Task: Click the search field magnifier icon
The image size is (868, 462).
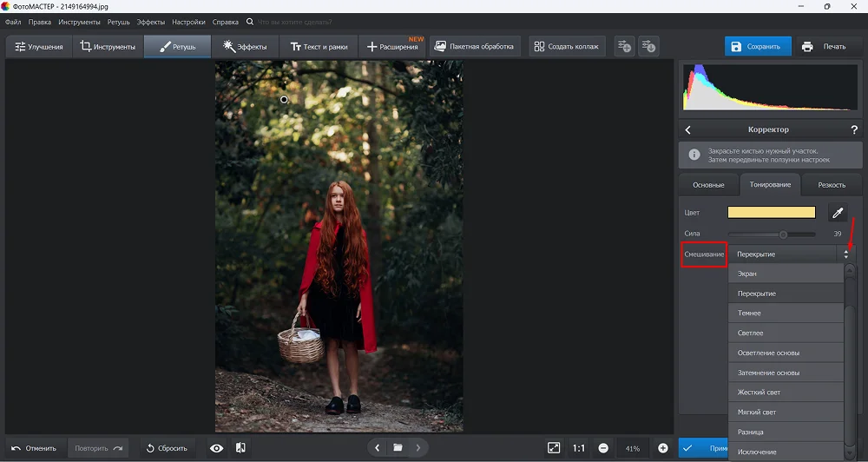Action: (x=250, y=23)
